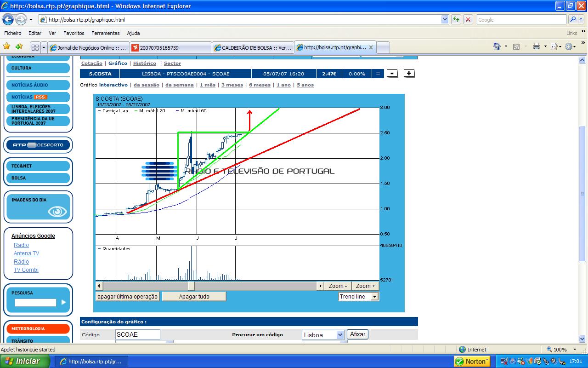Open the Favorites Center star icon
This screenshot has width=588, height=368.
pos(7,46)
